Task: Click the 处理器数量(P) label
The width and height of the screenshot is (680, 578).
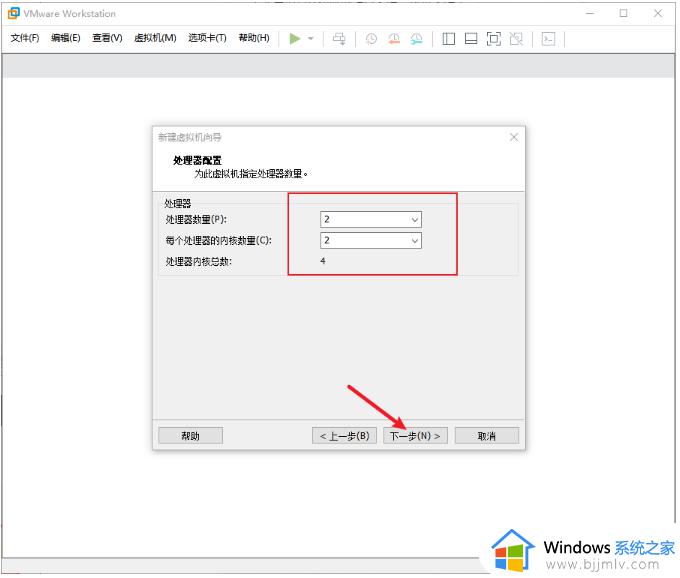Action: tap(196, 219)
